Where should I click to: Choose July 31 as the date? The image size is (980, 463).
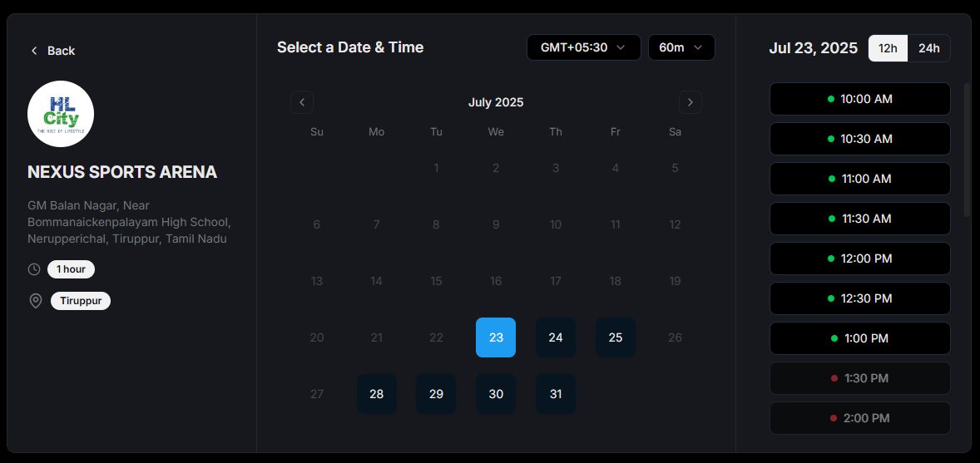point(556,394)
